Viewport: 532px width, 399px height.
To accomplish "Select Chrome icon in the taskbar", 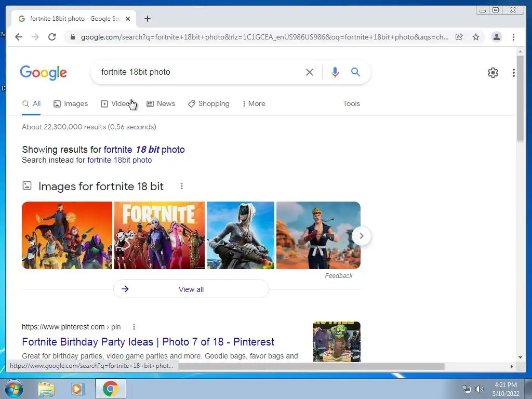I will [111, 389].
